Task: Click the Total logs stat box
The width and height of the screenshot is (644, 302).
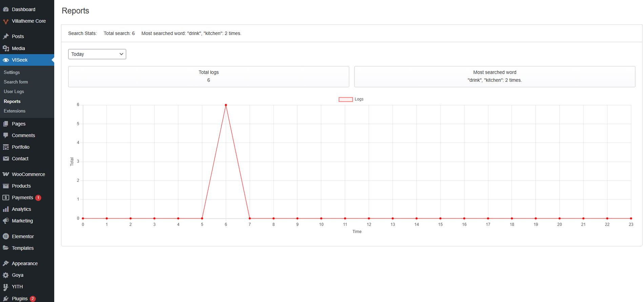Action: pyautogui.click(x=208, y=77)
